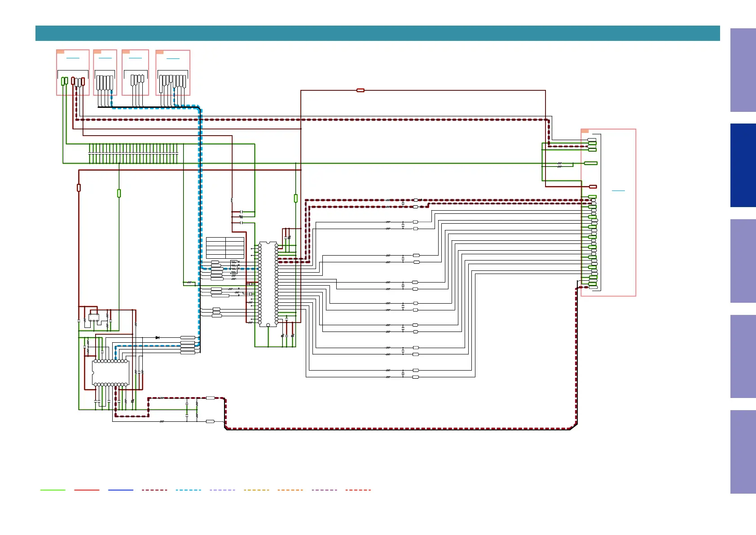Open the bottommost purple side tab
The width and height of the screenshot is (756, 535).
pyautogui.click(x=743, y=452)
